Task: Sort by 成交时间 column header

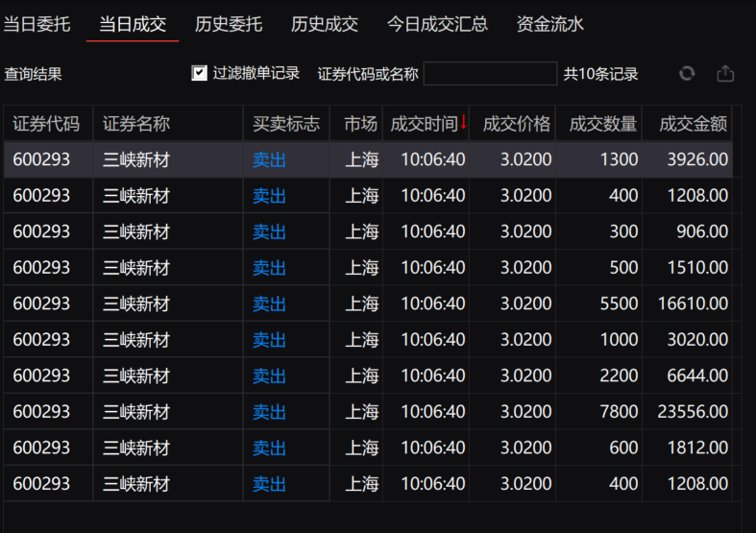Action: pos(426,124)
